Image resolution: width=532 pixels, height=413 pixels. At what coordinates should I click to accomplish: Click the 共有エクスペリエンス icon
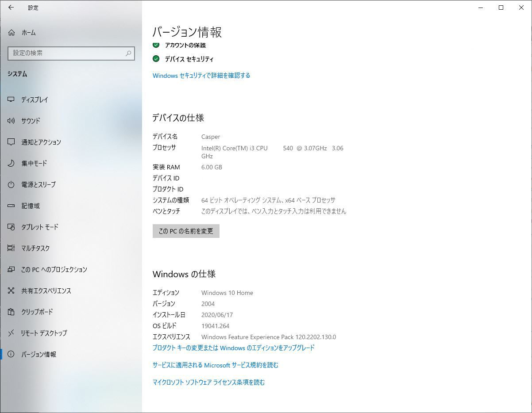pyautogui.click(x=12, y=291)
